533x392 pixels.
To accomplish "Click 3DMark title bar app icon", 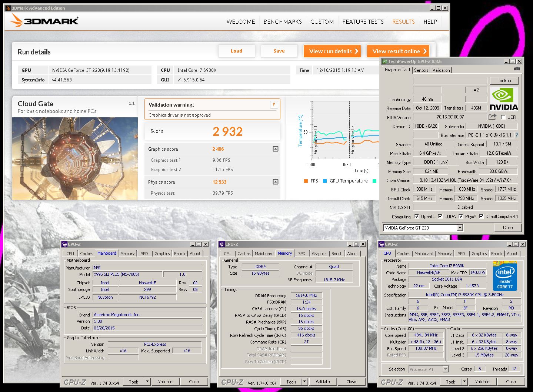I will (8, 8).
